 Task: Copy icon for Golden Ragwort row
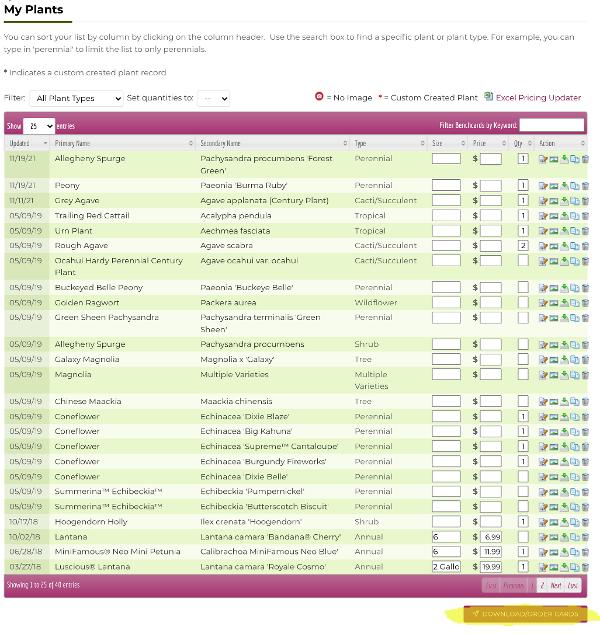[x=575, y=303]
